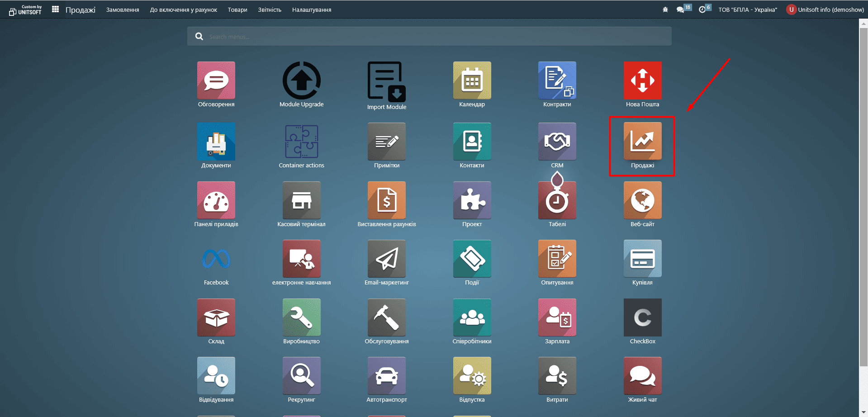
Task: Open the CRM handshake app
Action: [557, 142]
